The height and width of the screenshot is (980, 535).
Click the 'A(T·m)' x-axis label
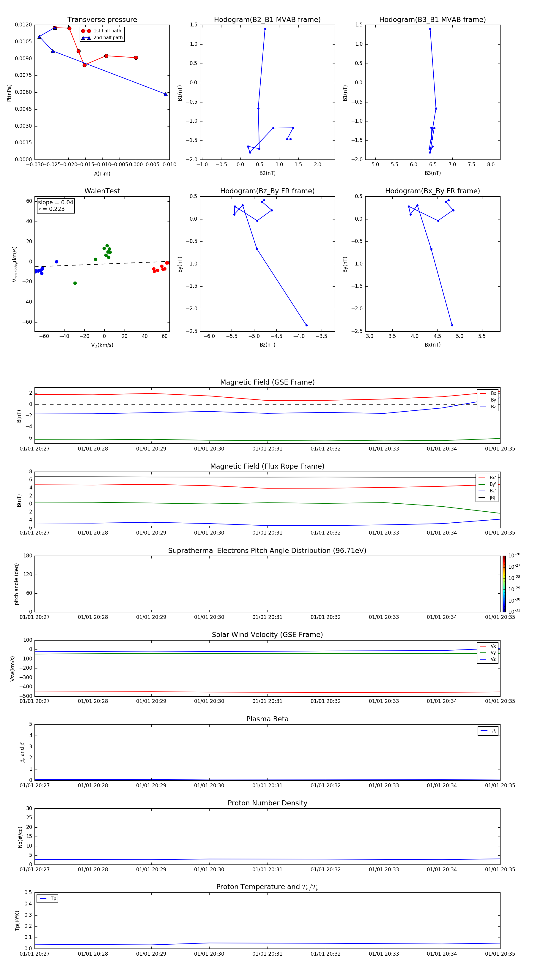tap(102, 174)
